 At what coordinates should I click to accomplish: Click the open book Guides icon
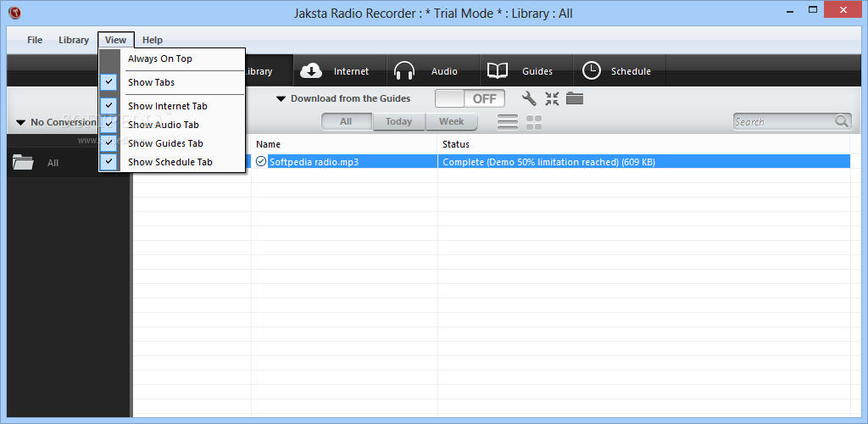[x=497, y=71]
